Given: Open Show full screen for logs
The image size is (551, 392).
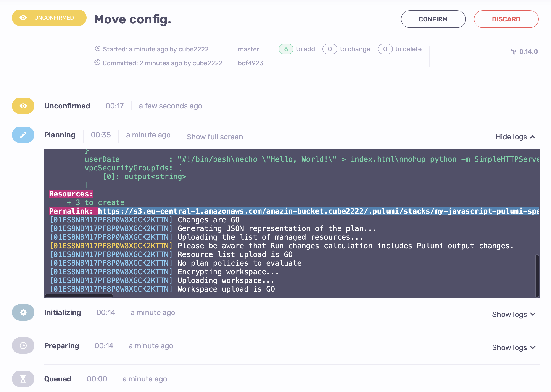Looking at the screenshot, I should (215, 137).
